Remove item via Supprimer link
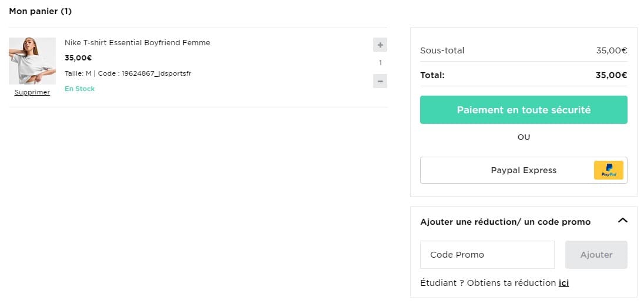This screenshot has height=304, width=644. coord(32,93)
